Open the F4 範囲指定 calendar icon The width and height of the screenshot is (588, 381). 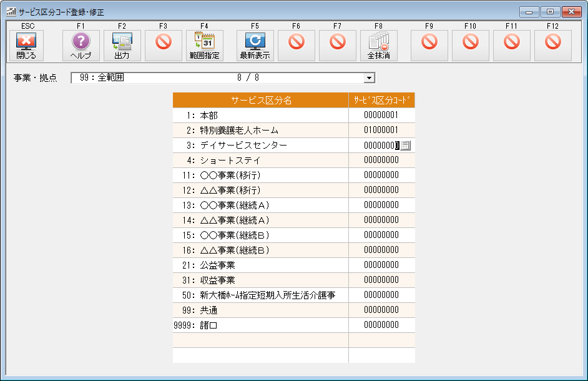205,46
